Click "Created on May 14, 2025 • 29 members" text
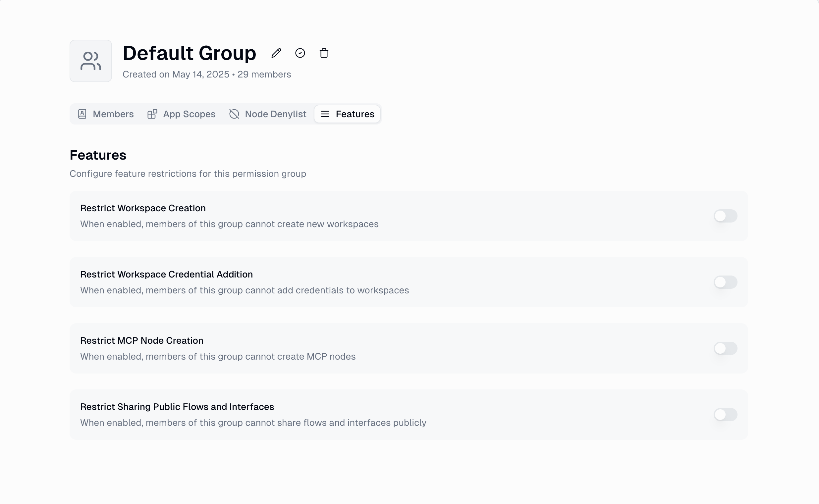Image resolution: width=819 pixels, height=504 pixels. (x=207, y=74)
